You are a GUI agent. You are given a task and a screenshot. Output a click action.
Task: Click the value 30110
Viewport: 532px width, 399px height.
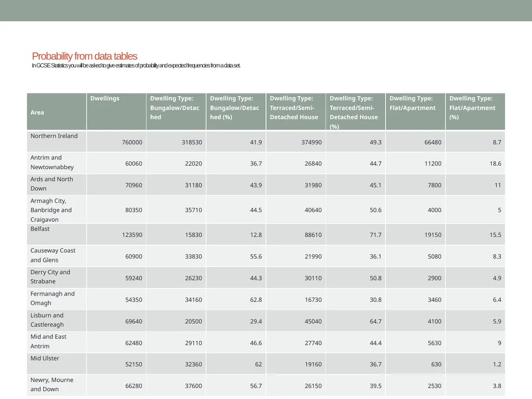pos(313,278)
